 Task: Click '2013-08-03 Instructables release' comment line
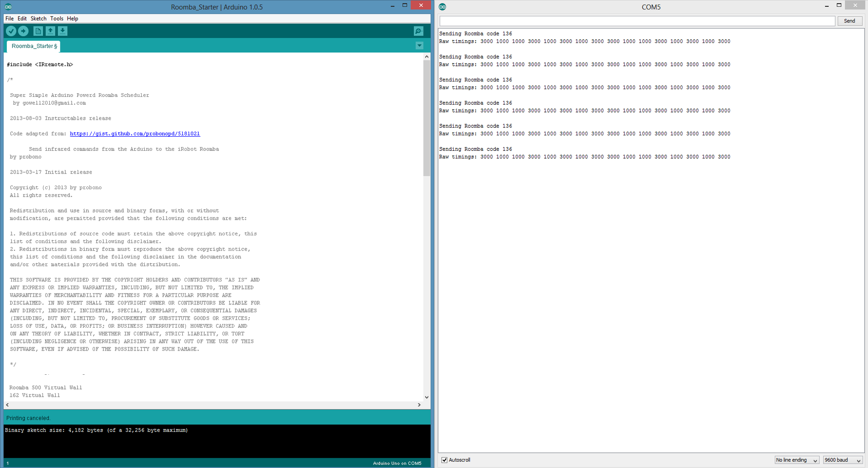click(60, 118)
